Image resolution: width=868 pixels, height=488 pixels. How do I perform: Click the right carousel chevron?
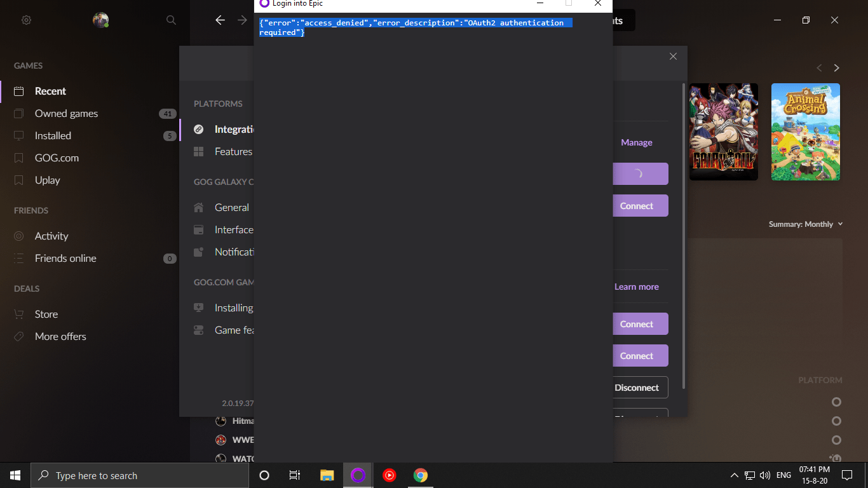coord(836,67)
